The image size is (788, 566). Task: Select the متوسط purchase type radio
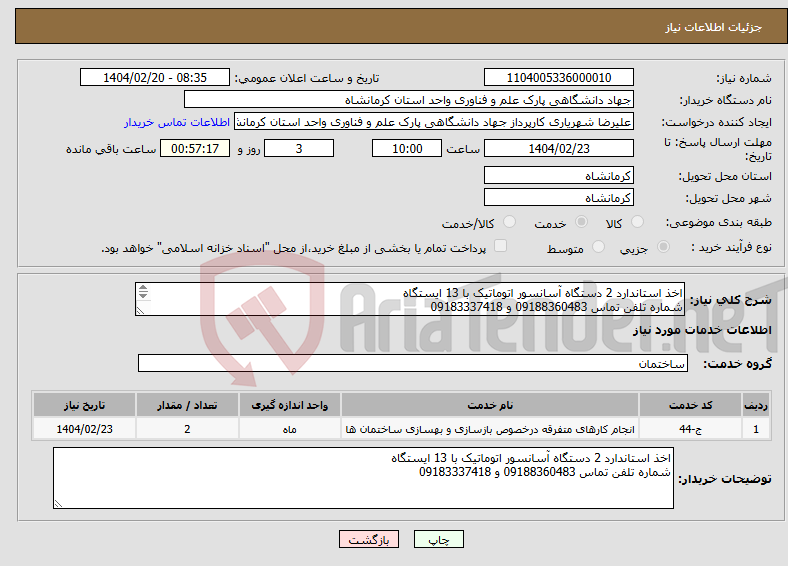point(598,246)
